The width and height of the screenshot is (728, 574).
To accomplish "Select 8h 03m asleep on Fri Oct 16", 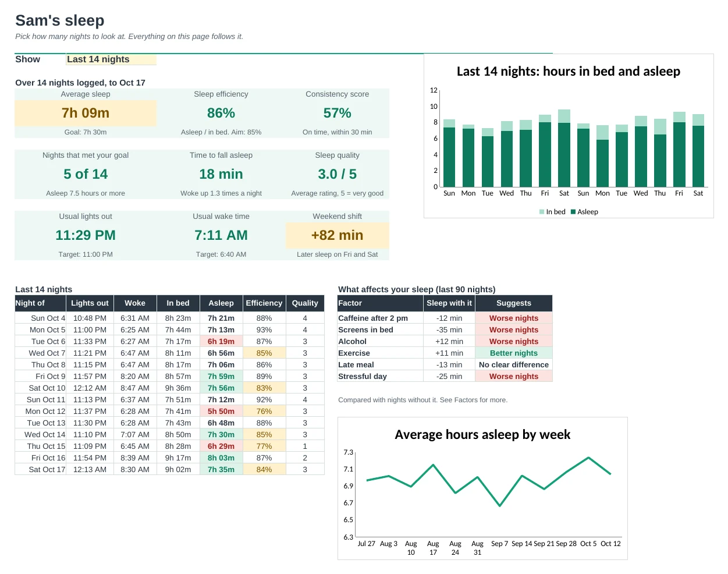I will tap(221, 458).
